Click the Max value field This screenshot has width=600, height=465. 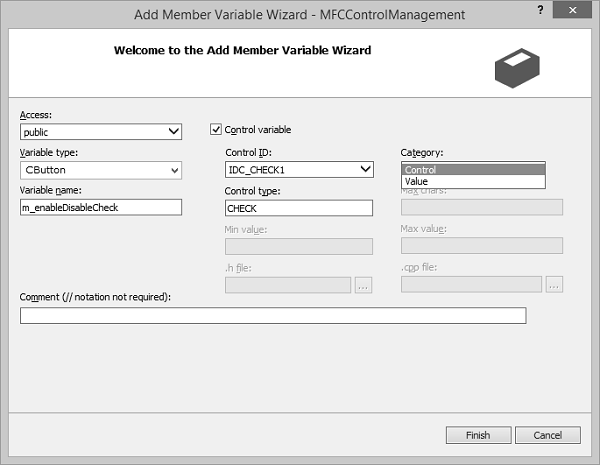click(x=481, y=246)
